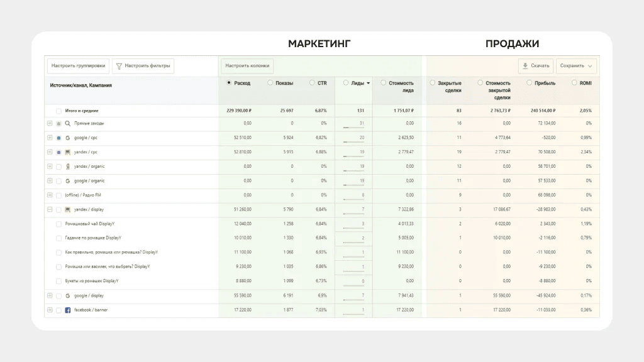Viewport: 644px width, 362px height.
Task: Select the Прибыль column radio button
Action: pos(530,82)
